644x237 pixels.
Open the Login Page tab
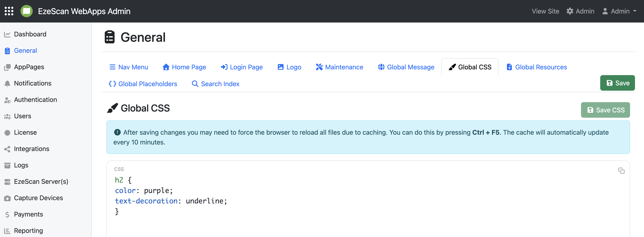242,67
